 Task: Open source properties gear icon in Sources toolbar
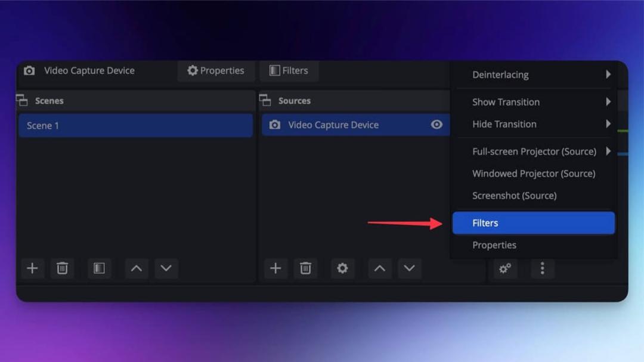click(342, 268)
